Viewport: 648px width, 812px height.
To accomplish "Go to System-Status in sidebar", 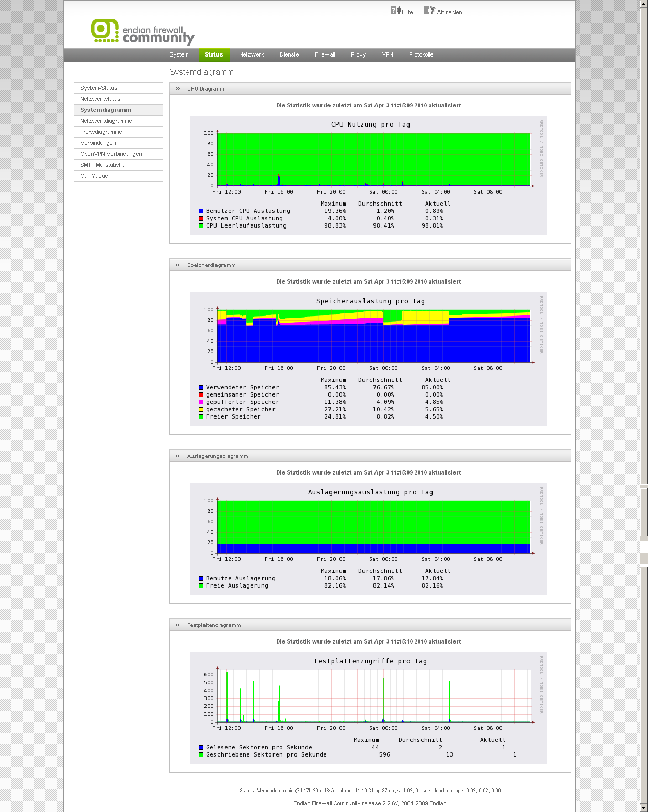I will coord(99,88).
